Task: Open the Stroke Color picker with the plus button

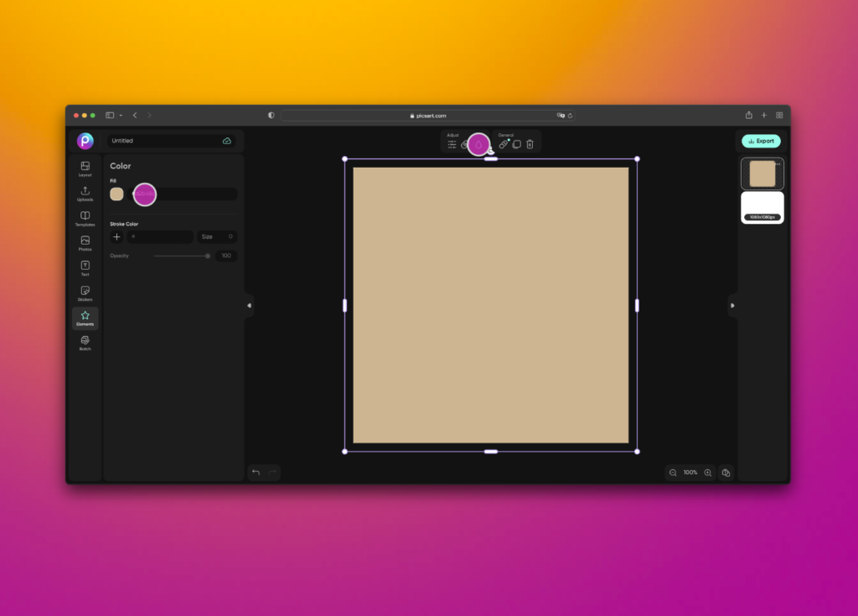Action: [x=116, y=236]
